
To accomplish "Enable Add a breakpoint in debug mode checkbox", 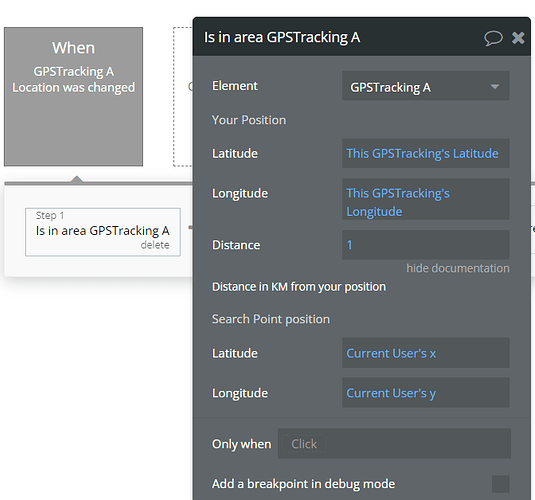I will (501, 484).
